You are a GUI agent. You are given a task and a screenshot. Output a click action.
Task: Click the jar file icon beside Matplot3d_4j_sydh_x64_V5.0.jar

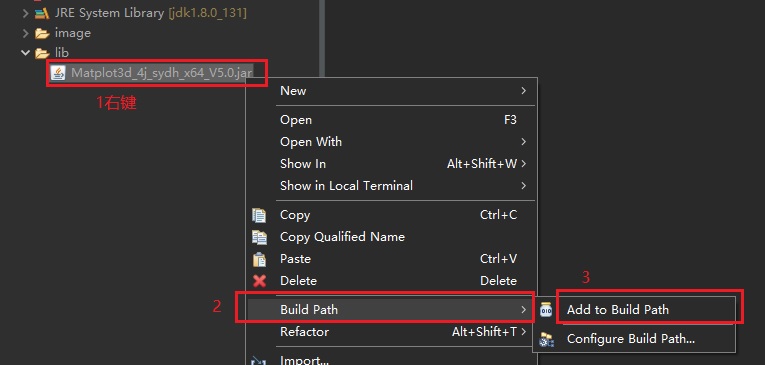[x=58, y=73]
